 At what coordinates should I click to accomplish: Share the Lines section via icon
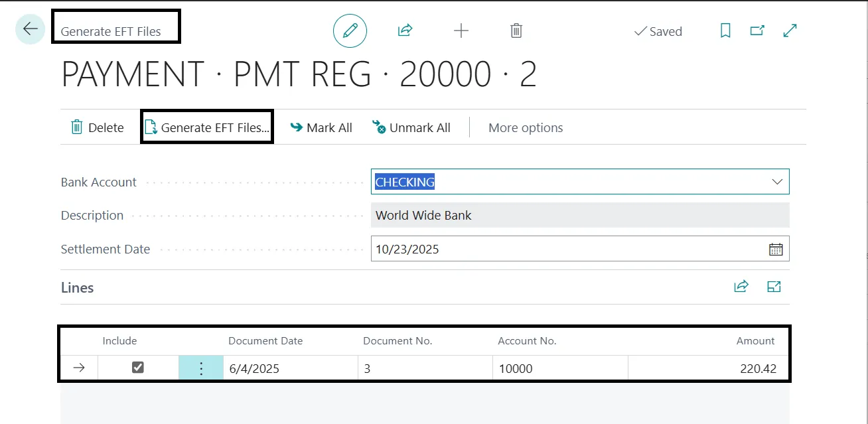coord(741,287)
